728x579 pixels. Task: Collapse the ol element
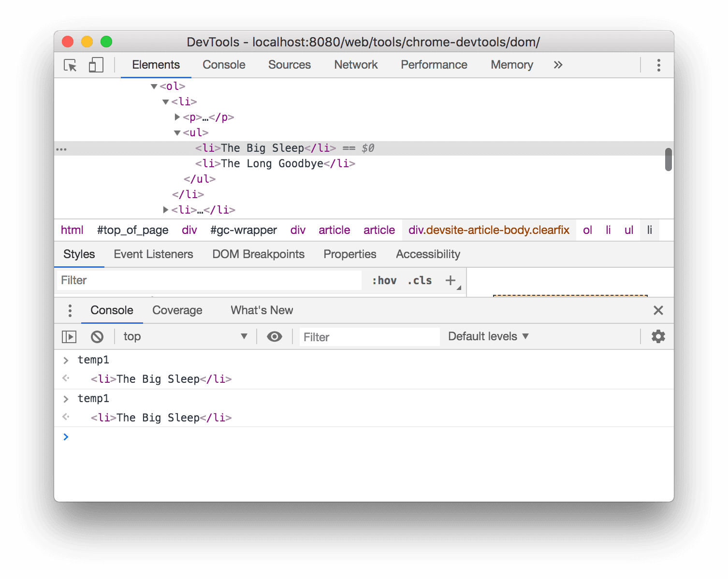(x=154, y=87)
